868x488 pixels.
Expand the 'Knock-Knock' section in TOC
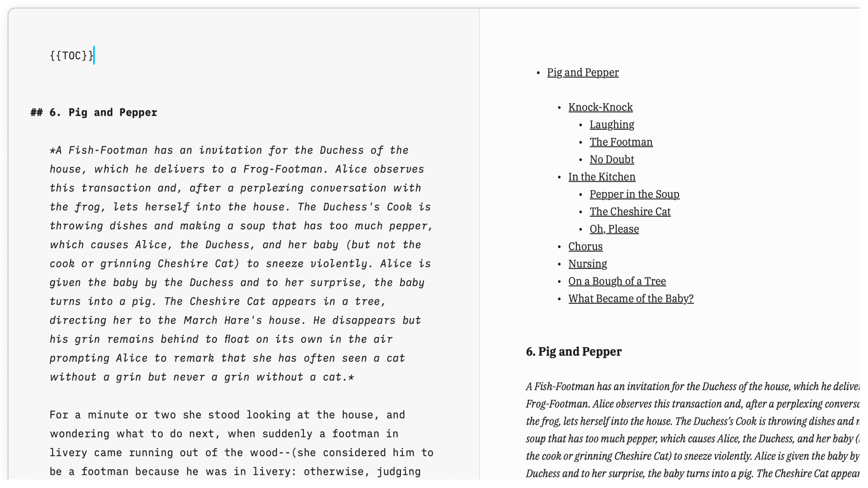pyautogui.click(x=600, y=107)
